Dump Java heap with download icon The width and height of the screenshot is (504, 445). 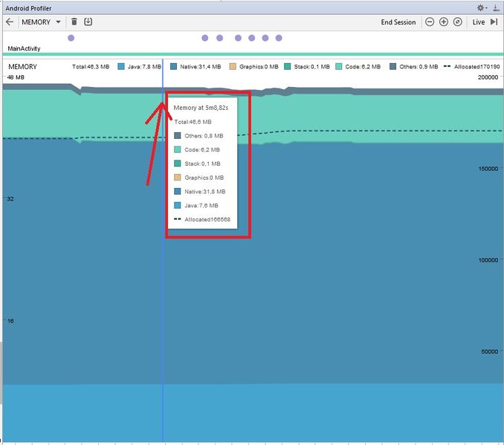click(x=88, y=22)
